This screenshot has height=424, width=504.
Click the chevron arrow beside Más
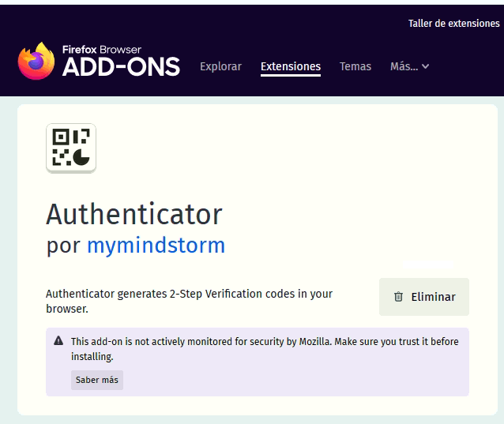click(426, 67)
